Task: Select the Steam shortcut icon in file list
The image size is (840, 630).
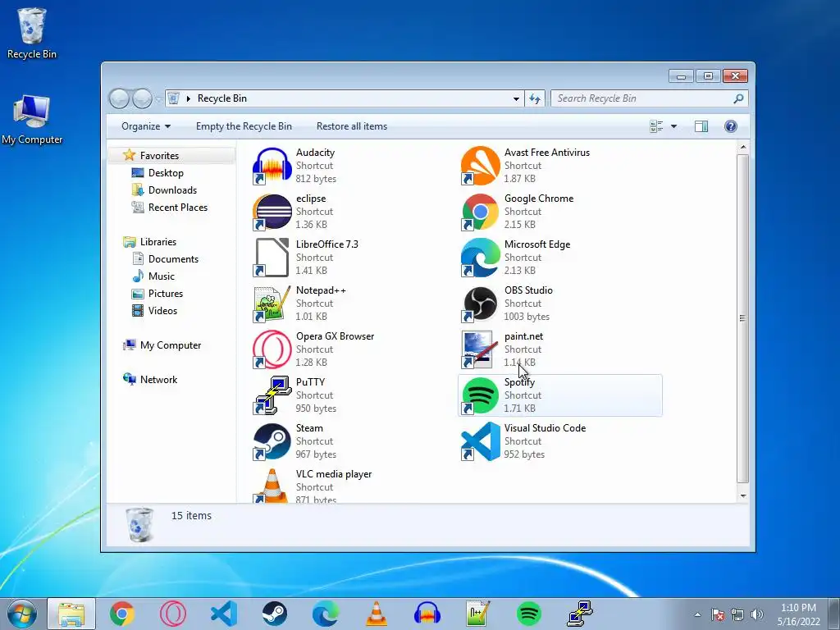Action: point(272,442)
